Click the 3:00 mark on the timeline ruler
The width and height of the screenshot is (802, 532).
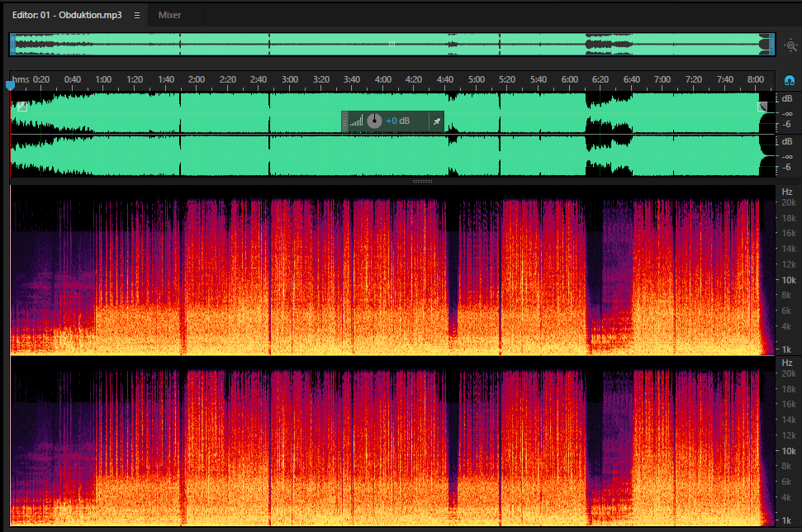(290, 79)
